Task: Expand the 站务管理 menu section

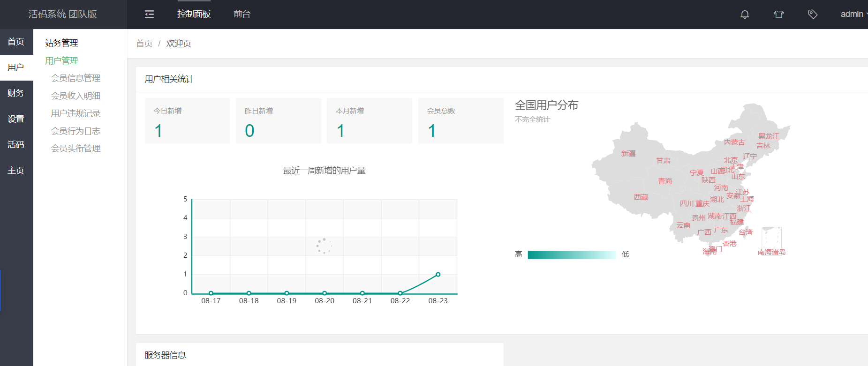Action: coord(61,43)
